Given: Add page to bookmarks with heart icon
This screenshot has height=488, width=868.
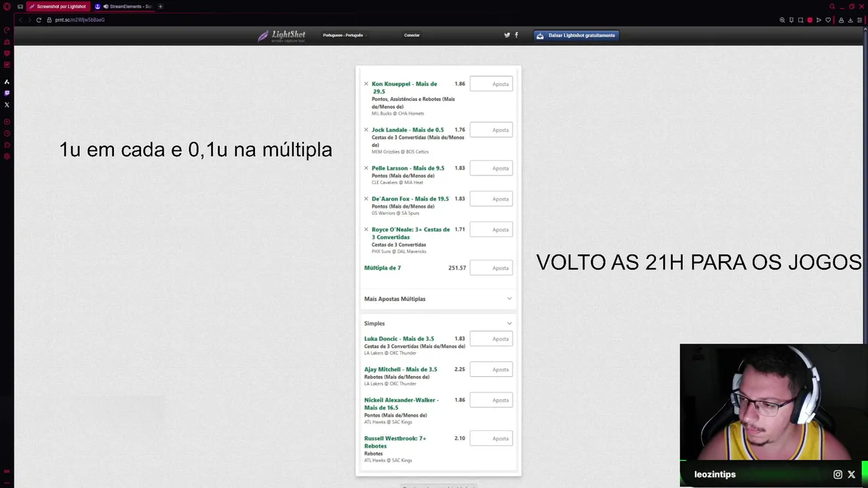Looking at the screenshot, I should [x=828, y=20].
